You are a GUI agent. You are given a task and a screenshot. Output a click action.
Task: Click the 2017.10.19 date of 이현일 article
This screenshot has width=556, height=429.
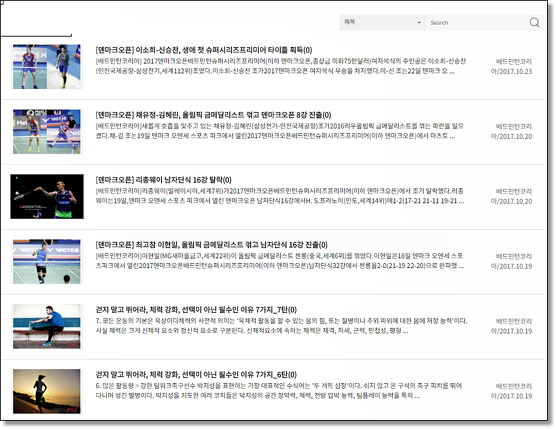(x=512, y=266)
